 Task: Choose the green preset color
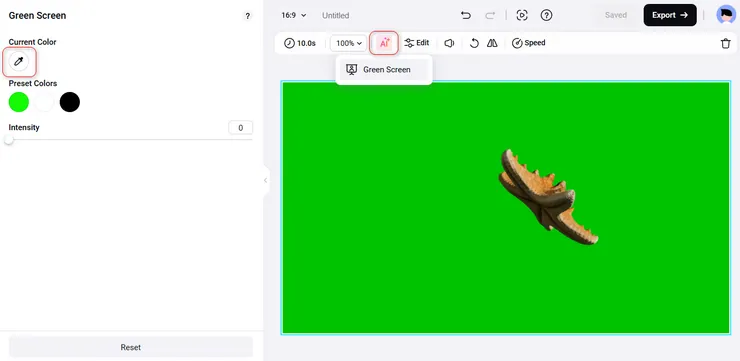point(19,102)
